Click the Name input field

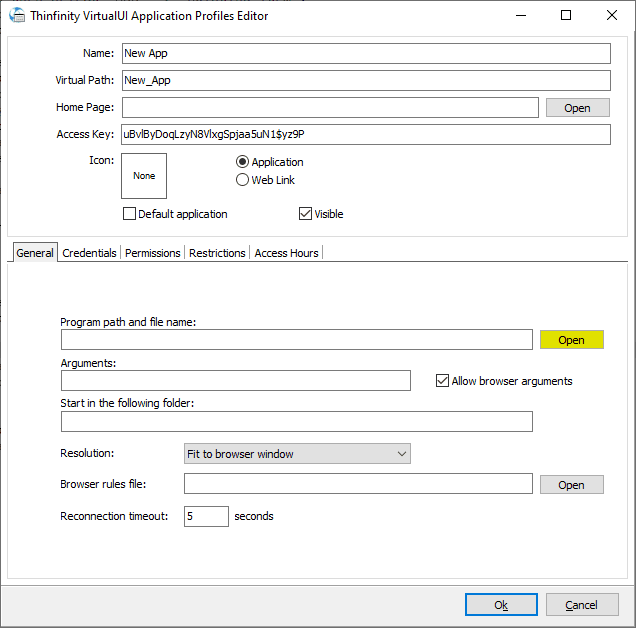tap(366, 54)
